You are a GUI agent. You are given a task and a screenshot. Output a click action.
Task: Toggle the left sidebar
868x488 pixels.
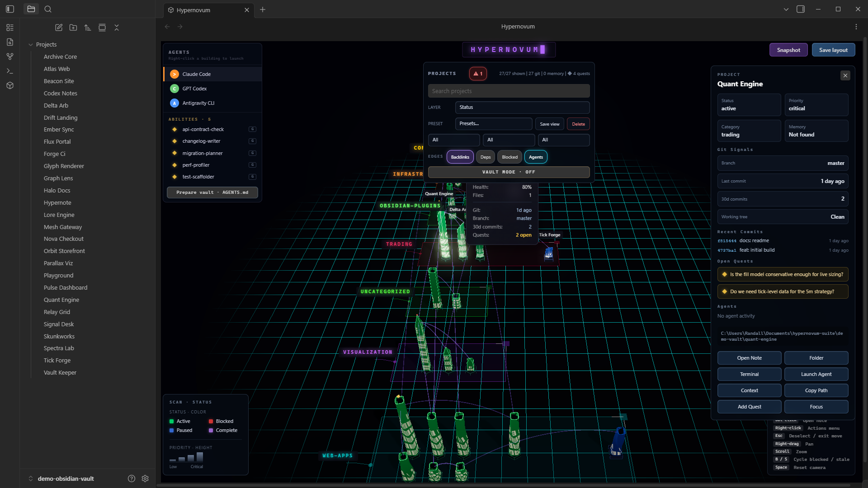[10, 9]
